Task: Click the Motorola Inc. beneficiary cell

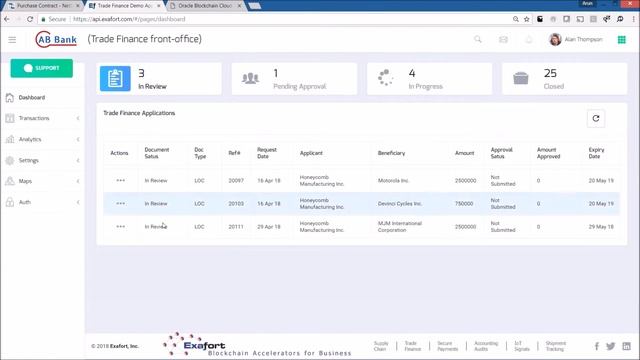Action: pyautogui.click(x=393, y=180)
